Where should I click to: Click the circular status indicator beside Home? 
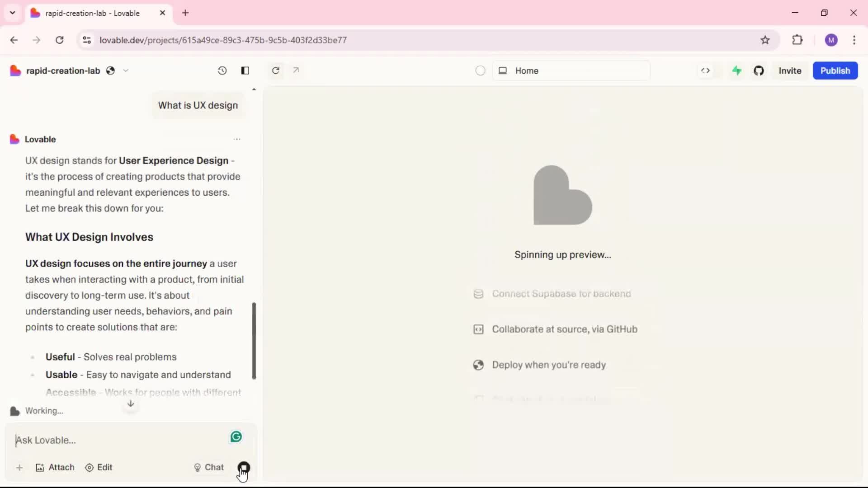[480, 70]
